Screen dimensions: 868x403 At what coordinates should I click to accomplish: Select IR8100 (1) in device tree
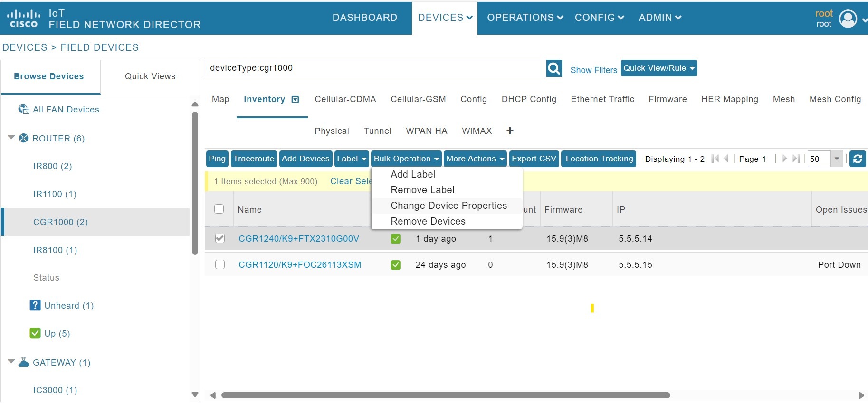coord(55,250)
